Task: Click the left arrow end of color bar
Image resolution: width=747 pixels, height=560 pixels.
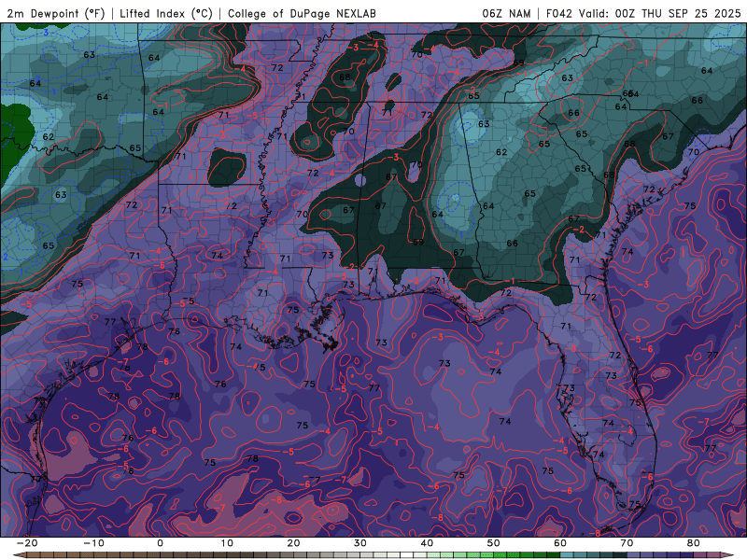Action: point(19,555)
